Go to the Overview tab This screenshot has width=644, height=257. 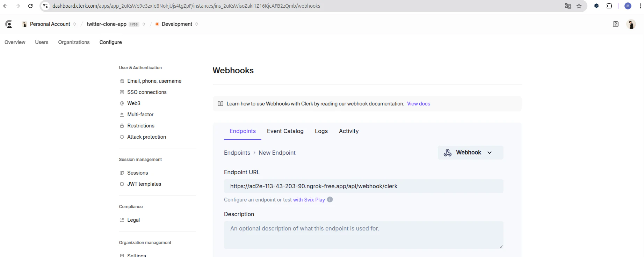point(15,42)
